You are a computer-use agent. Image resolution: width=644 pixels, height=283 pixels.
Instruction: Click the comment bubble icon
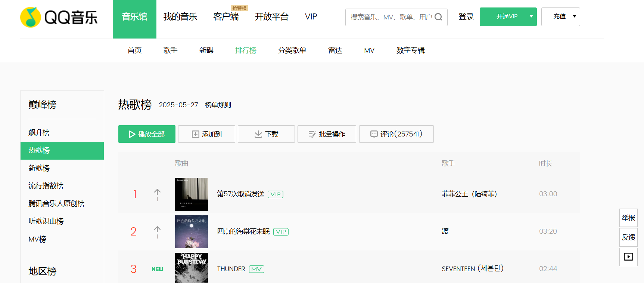point(374,134)
